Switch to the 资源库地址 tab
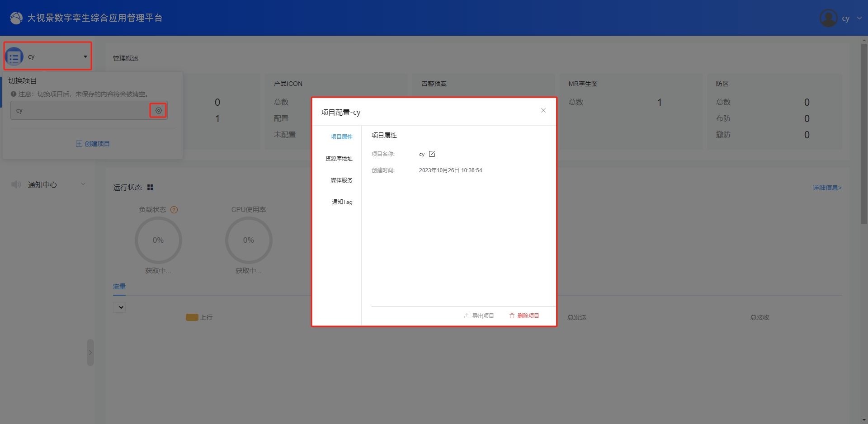 (x=339, y=158)
